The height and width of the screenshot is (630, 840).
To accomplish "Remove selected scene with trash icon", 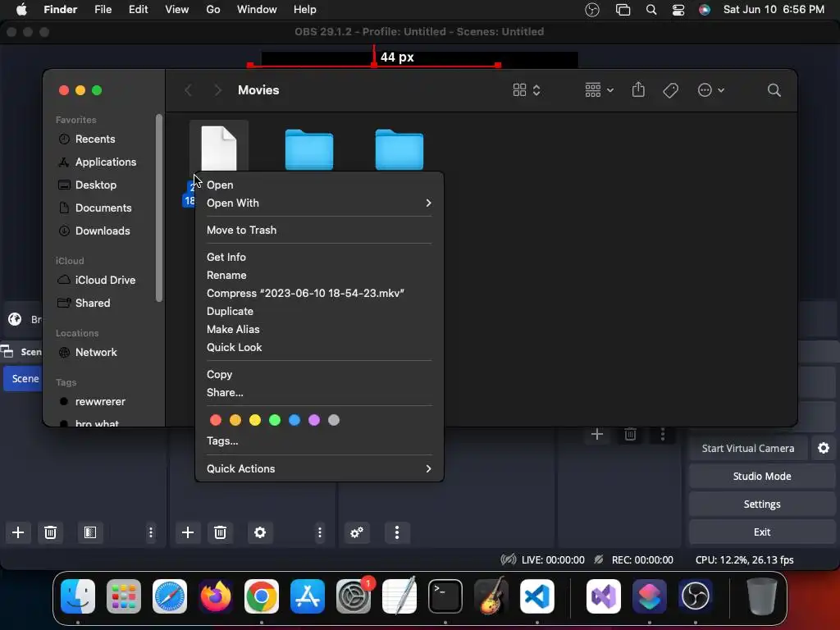I will [50, 532].
